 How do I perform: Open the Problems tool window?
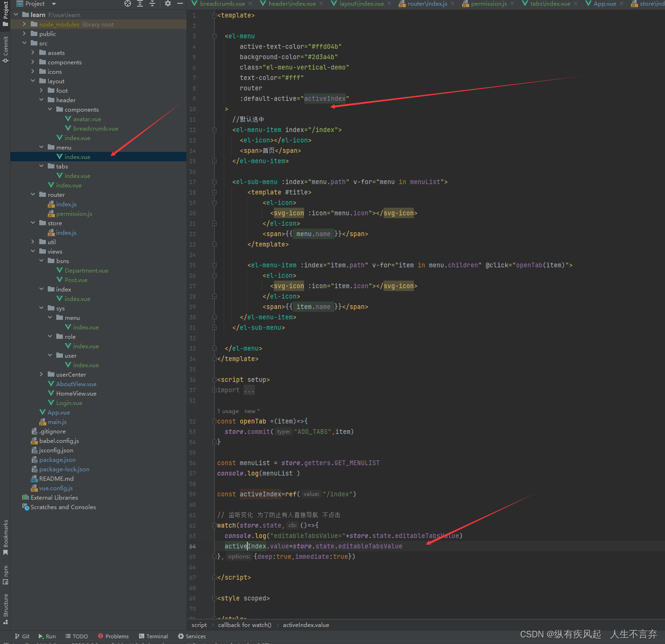tap(114, 636)
